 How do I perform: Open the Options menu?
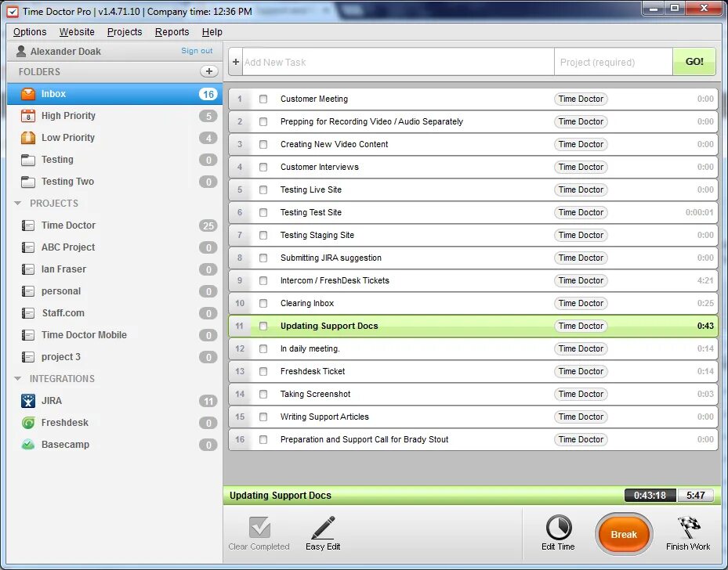point(30,32)
